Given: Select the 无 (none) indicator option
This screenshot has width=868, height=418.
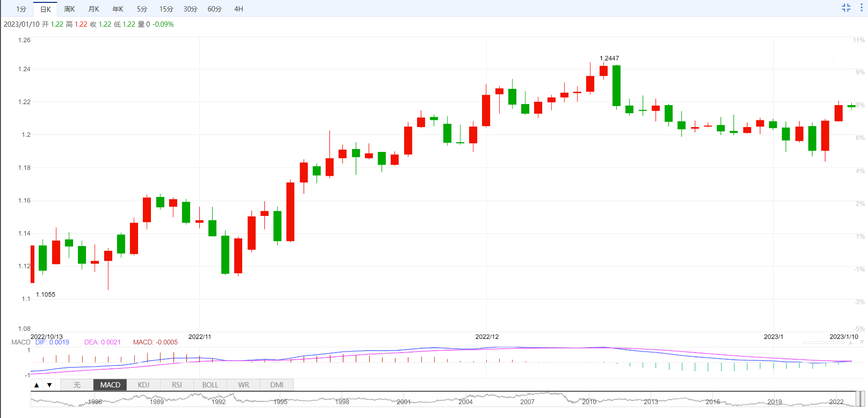Looking at the screenshot, I should (77, 385).
